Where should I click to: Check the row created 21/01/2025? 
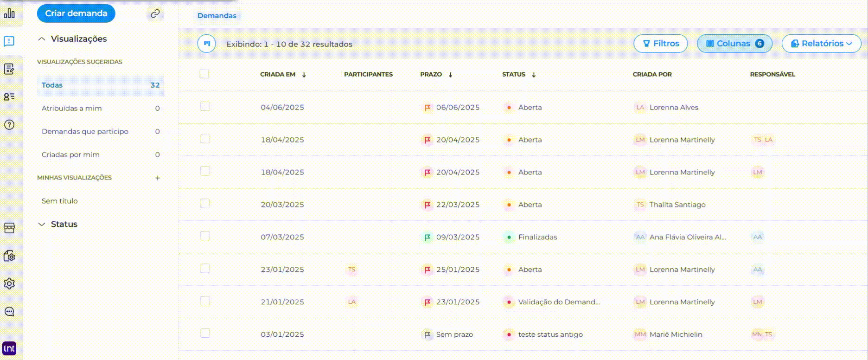[205, 301]
